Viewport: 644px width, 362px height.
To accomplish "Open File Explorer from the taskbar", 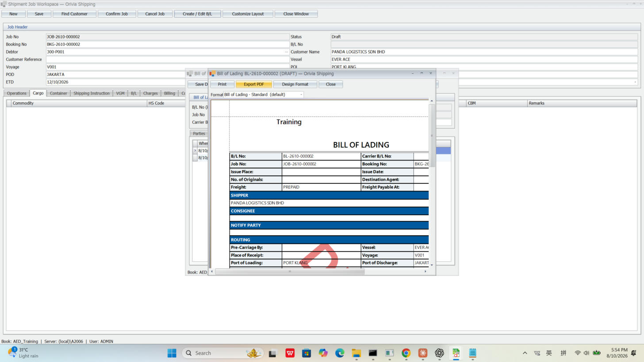I will (356, 353).
